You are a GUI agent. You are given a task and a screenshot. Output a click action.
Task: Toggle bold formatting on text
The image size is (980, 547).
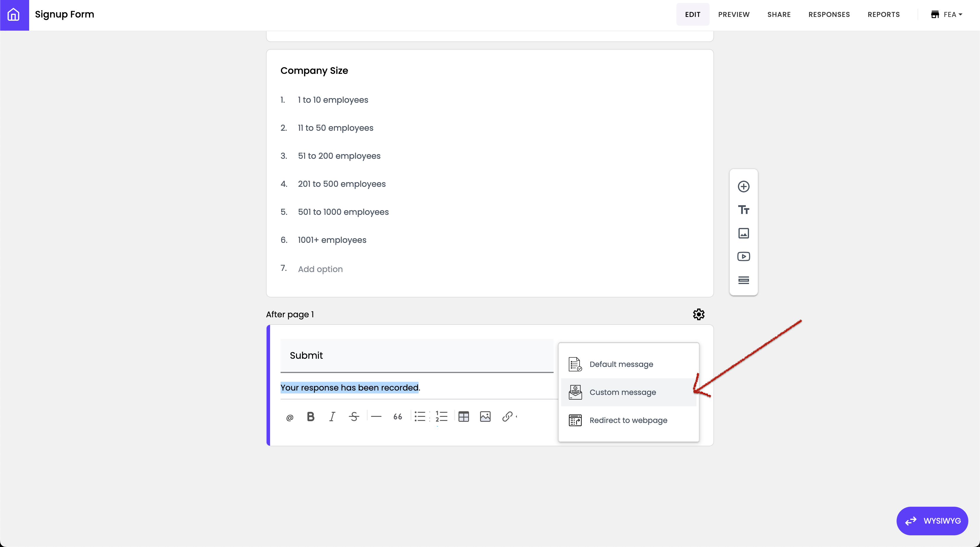coord(310,416)
